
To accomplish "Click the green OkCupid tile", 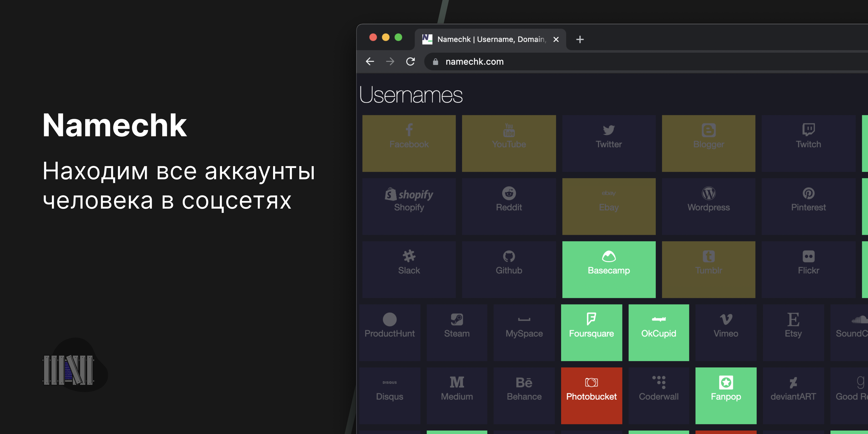I will tap(658, 333).
